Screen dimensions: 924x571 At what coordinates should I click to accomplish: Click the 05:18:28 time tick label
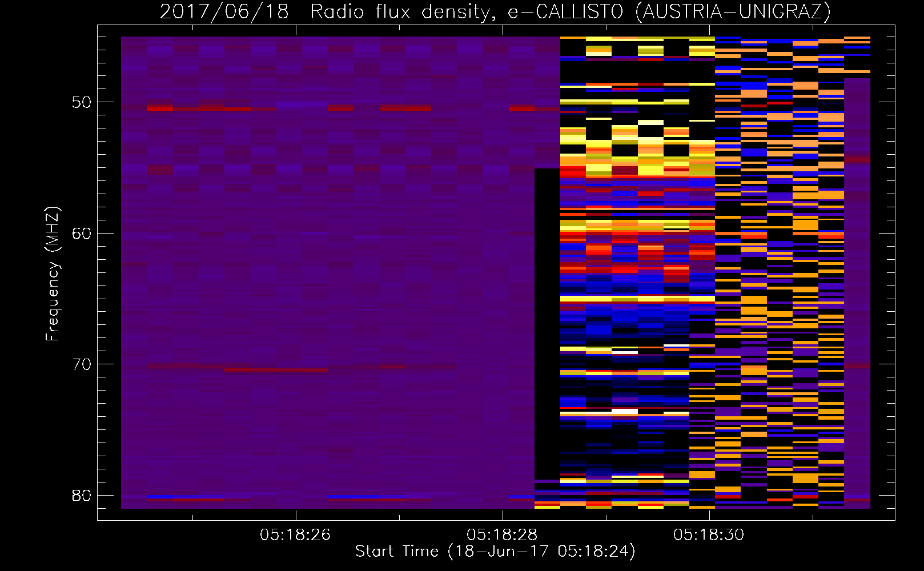click(502, 534)
